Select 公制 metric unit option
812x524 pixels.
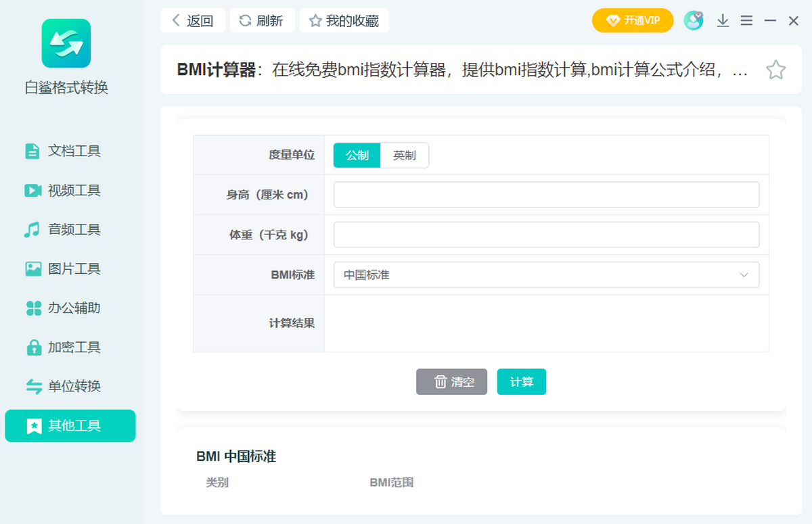(357, 156)
